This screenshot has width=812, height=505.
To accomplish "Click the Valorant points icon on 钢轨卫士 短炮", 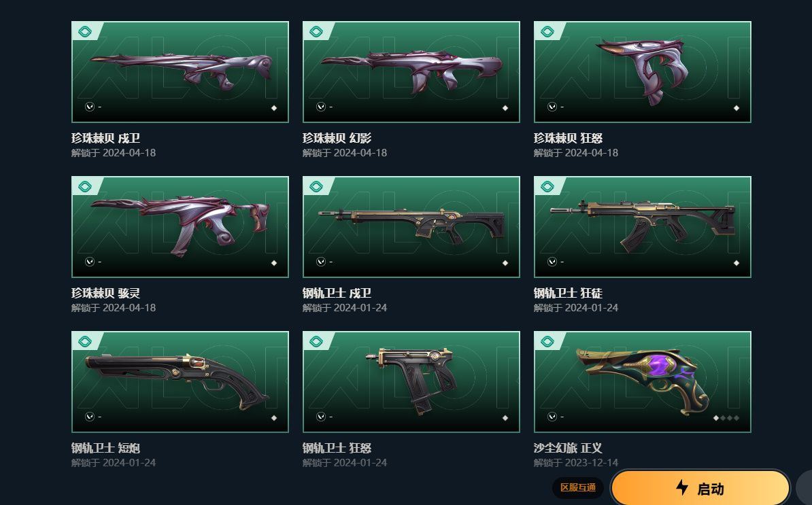I will [x=90, y=417].
